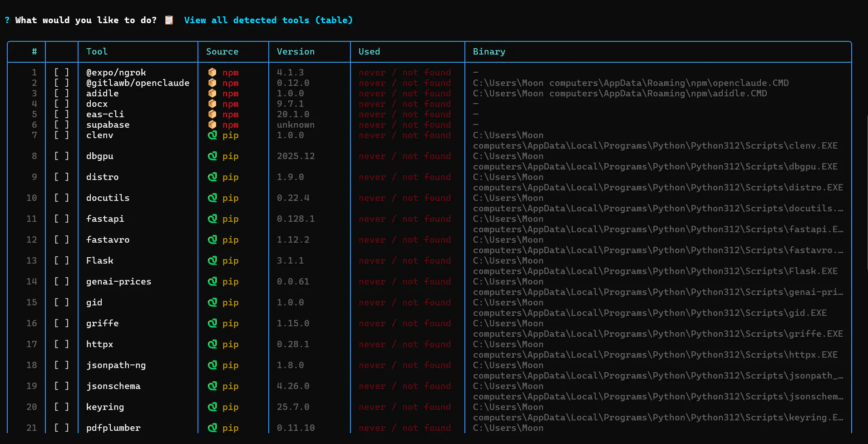Click row number 14

coord(31,281)
